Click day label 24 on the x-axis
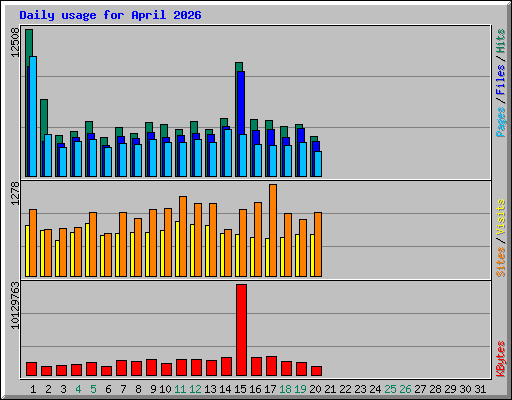 (375, 389)
